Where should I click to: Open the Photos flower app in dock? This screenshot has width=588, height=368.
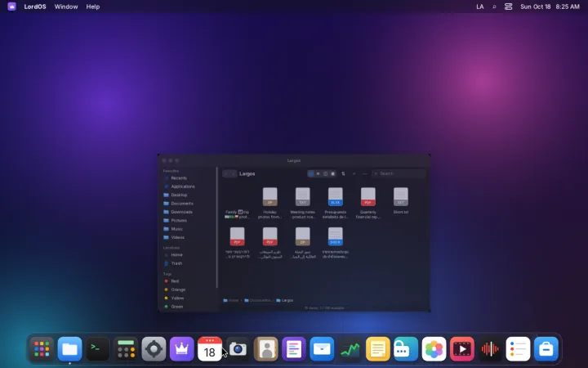(434, 349)
